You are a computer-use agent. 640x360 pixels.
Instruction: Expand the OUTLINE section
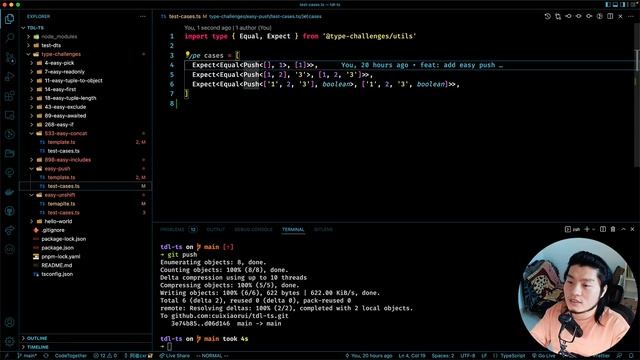click(86, 338)
